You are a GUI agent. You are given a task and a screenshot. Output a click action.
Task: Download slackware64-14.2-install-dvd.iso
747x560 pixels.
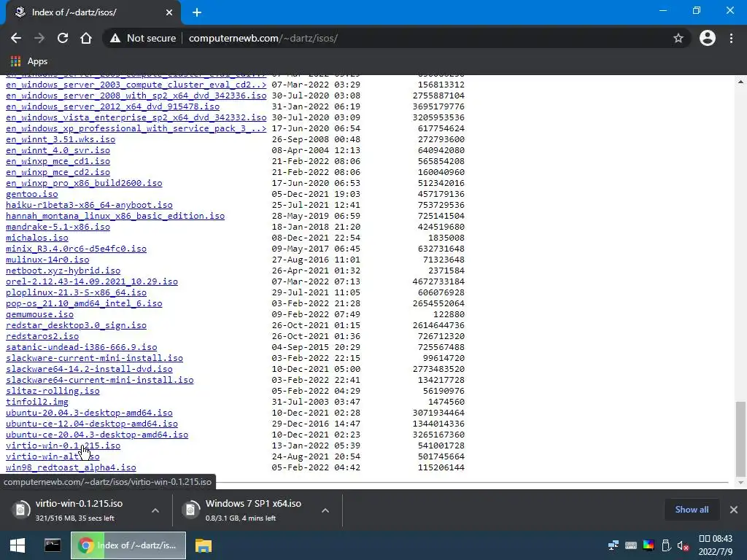pos(89,370)
